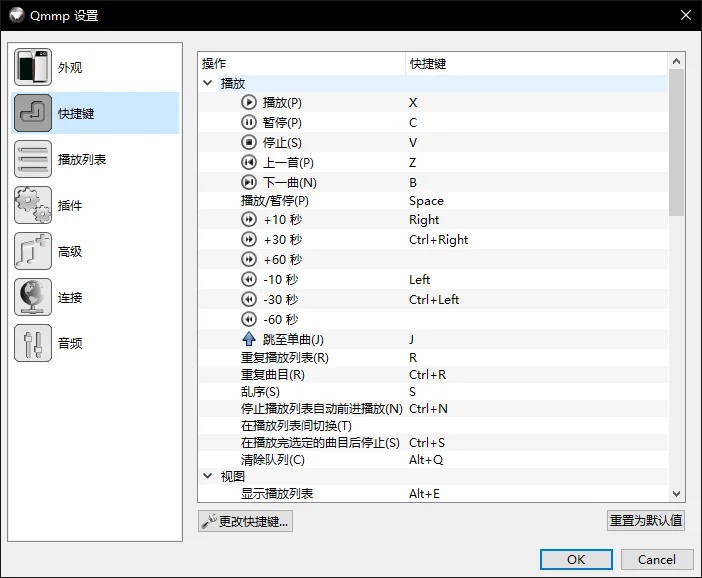Dismiss the dialog with Cancel button

(657, 559)
